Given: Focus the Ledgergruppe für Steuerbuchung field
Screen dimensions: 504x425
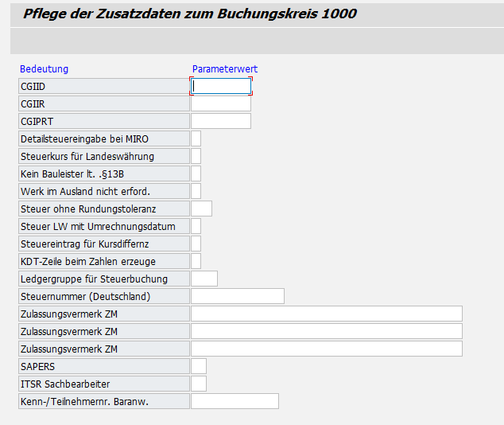Looking at the screenshot, I should click(204, 279).
